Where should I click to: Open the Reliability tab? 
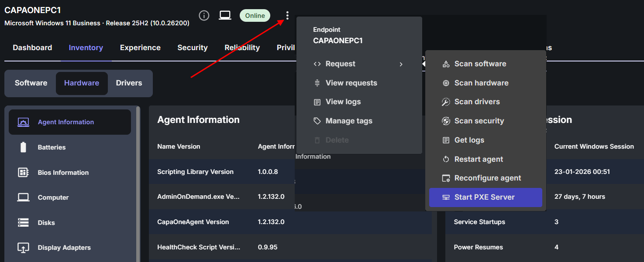point(242,48)
